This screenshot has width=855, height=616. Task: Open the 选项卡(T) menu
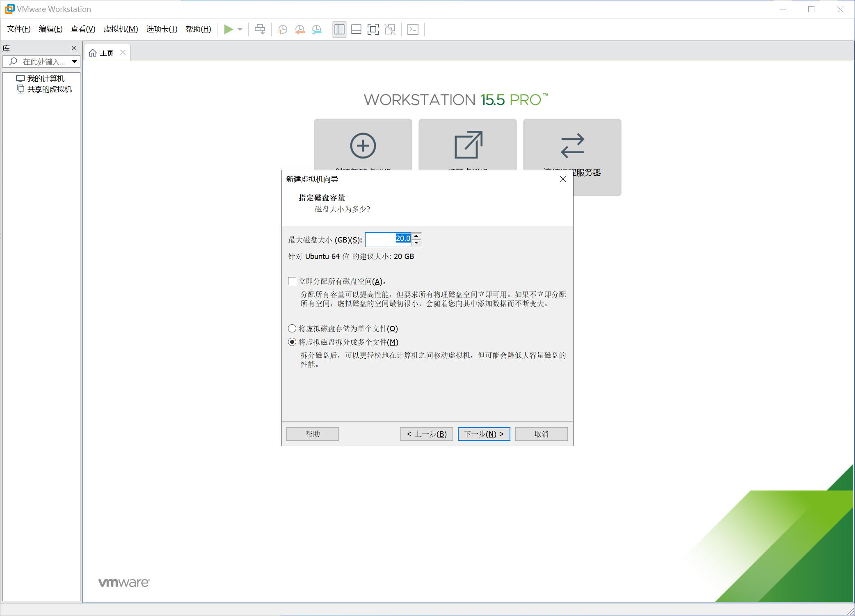pos(162,29)
